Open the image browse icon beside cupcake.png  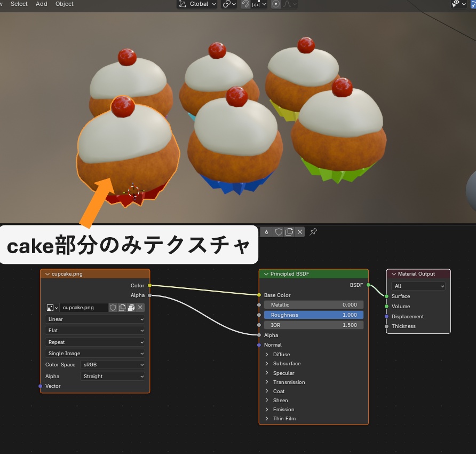click(x=52, y=308)
